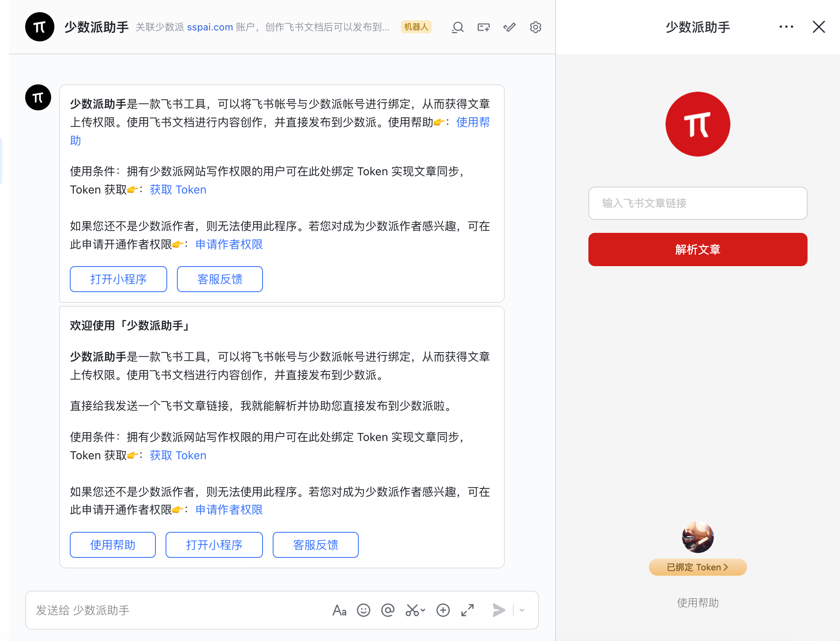Screen dimensions: 840x641
Task: Click the plus add attachment icon
Action: click(443, 610)
